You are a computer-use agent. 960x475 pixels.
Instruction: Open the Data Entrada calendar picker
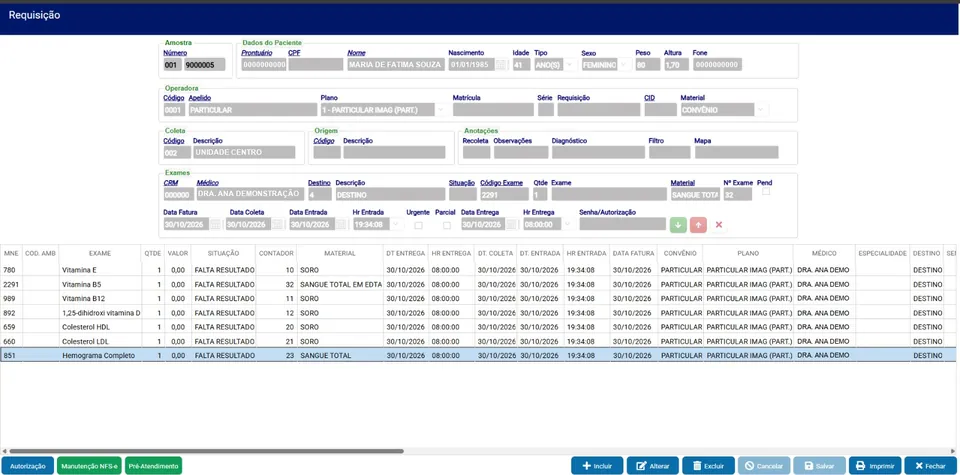tap(341, 225)
